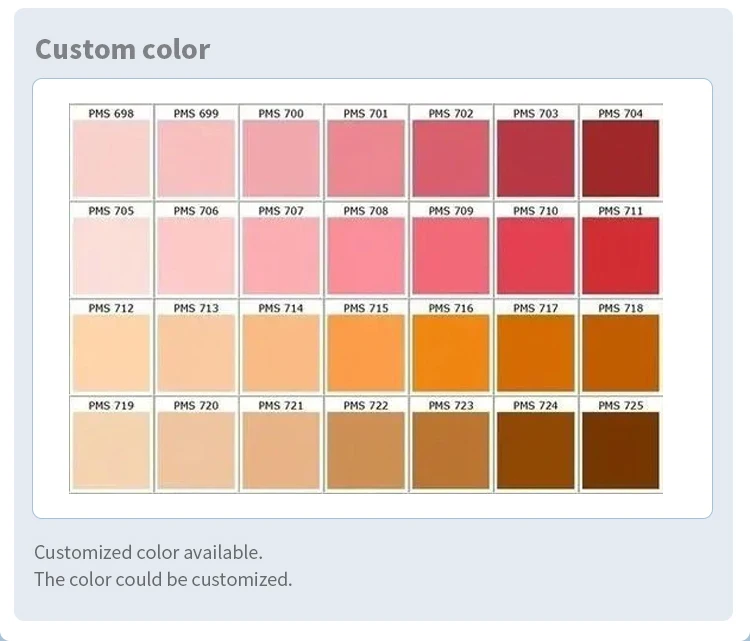Screen dimensions: 750x641
Task: Select the PMS 703 crimson swatch
Action: click(536, 158)
